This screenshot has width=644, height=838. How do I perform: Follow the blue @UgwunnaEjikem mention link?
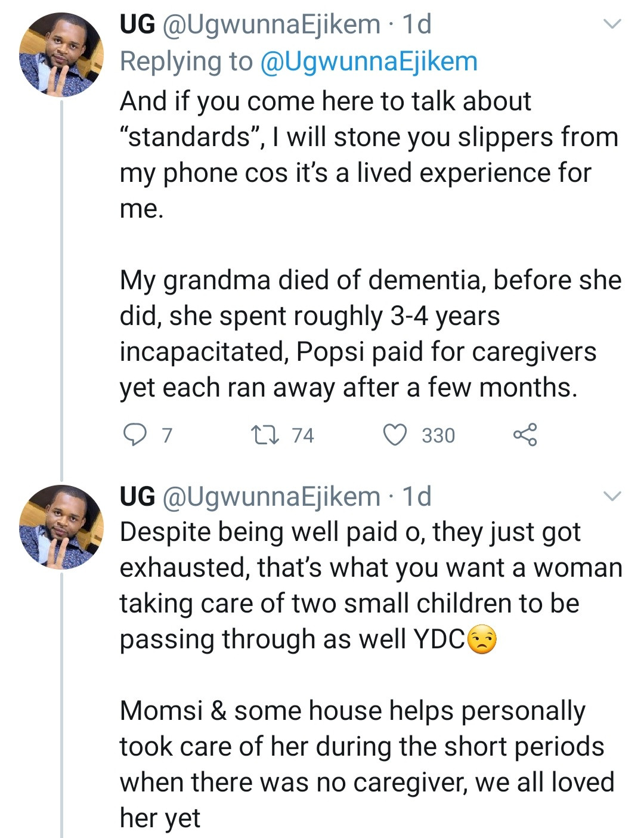tap(369, 61)
